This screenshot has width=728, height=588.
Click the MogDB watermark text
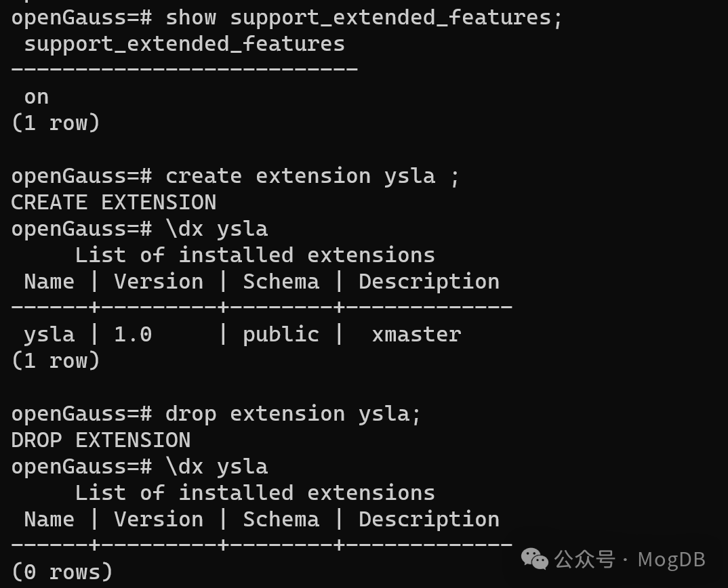672,560
